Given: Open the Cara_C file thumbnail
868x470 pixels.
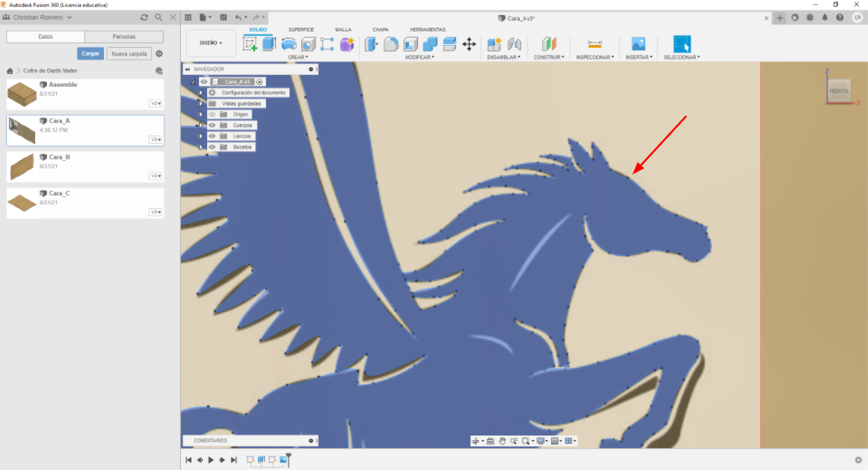Looking at the screenshot, I should point(22,203).
